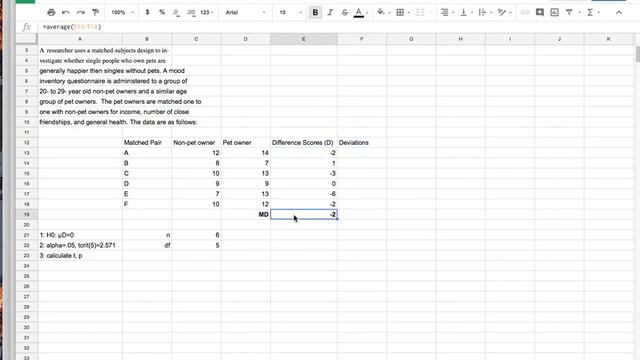Select the n value cell showing 6

click(x=196, y=235)
